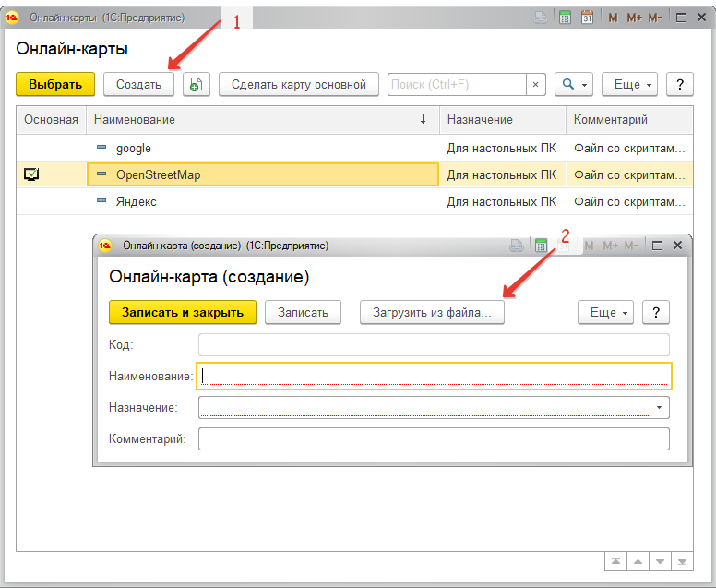Click printer icon in Онлайн-карты title bar
This screenshot has width=716, height=588.
[x=541, y=18]
